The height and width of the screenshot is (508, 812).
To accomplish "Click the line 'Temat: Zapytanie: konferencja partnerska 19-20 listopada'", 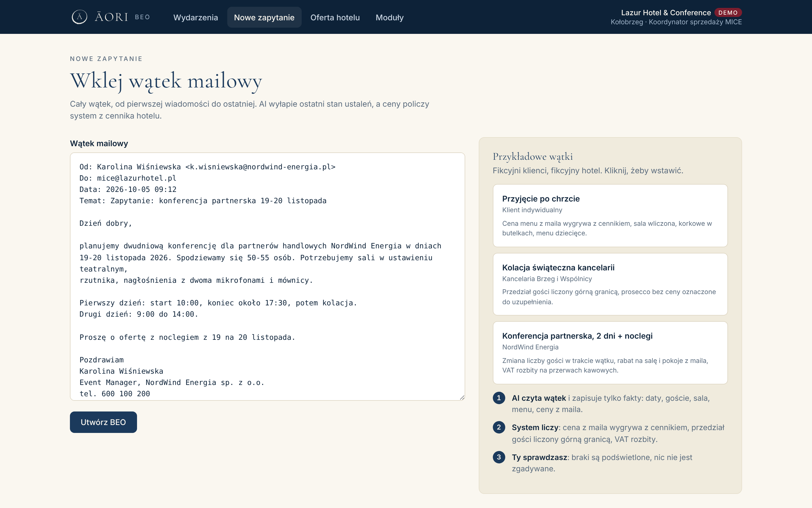I will coord(203,201).
